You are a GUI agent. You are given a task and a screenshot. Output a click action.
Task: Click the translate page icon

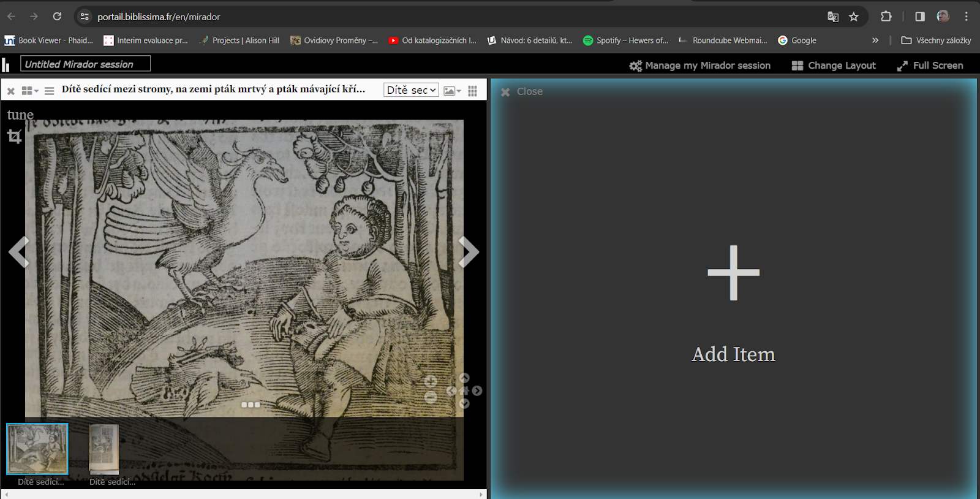833,17
